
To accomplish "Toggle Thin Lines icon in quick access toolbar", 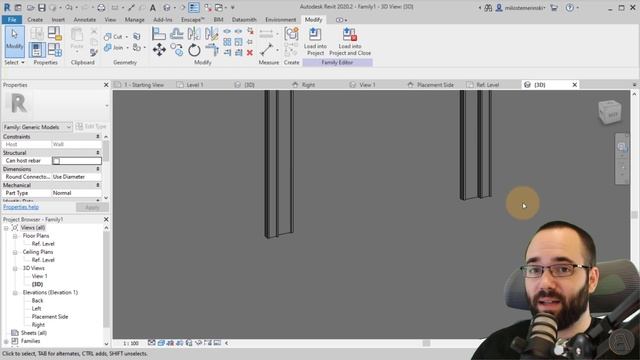I will [x=194, y=7].
